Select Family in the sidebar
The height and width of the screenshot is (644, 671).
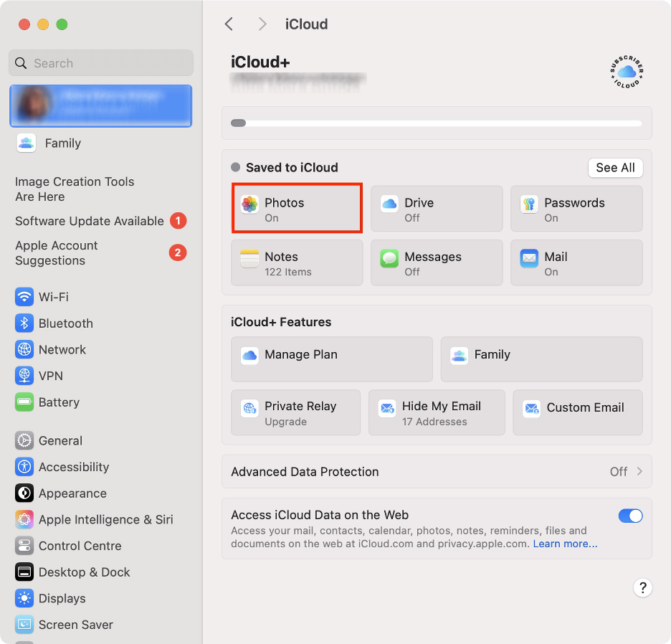coord(61,143)
